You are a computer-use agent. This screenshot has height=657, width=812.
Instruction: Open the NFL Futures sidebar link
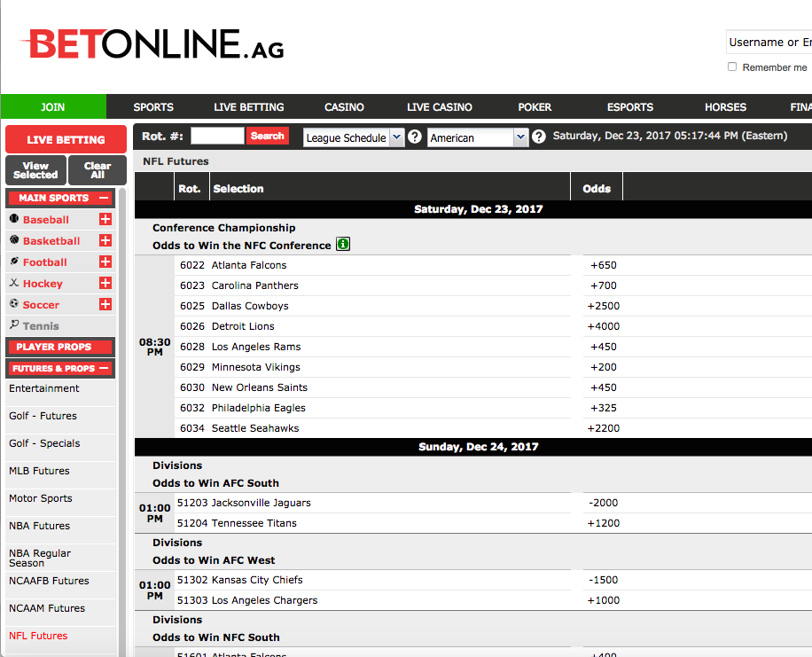click(38, 635)
